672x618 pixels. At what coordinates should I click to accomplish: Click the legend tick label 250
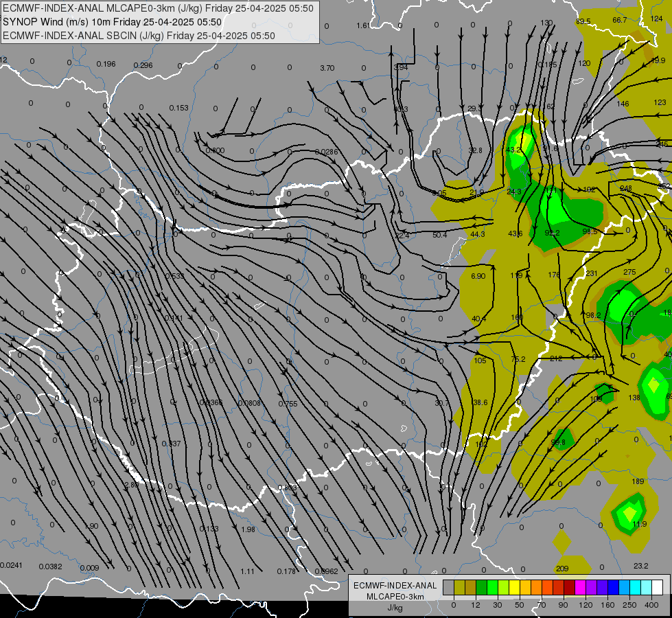[629, 605]
